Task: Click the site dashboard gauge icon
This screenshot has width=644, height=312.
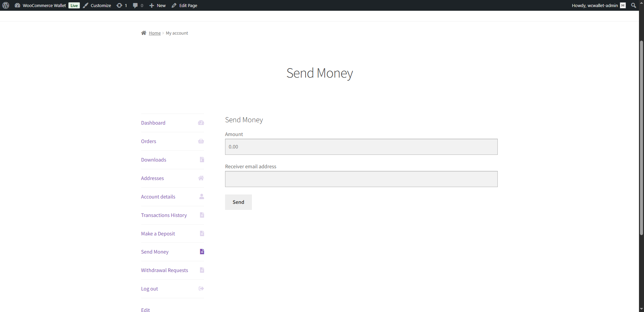Action: (x=17, y=5)
